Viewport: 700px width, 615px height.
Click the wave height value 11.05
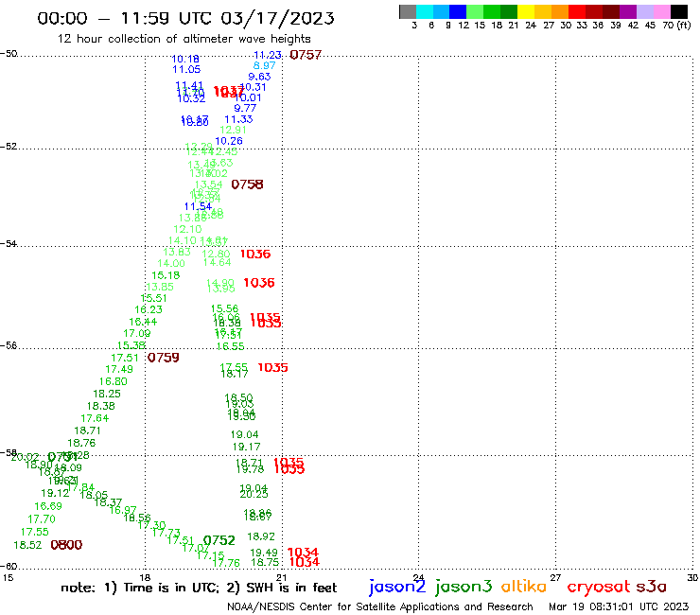186,69
